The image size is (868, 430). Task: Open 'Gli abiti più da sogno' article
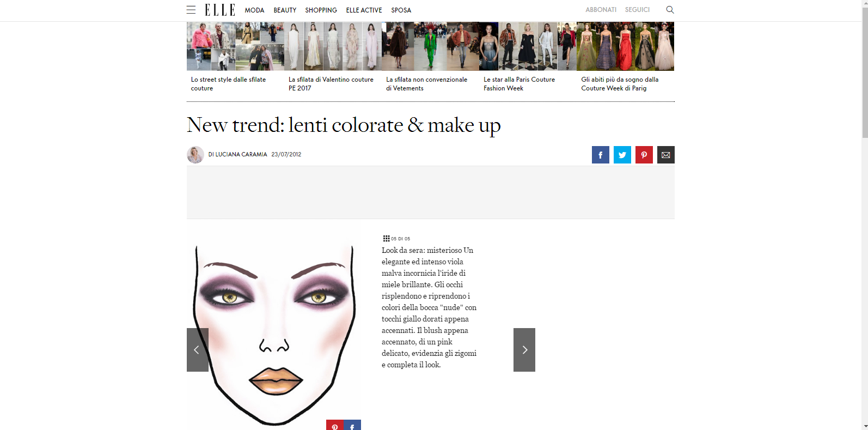coord(620,83)
